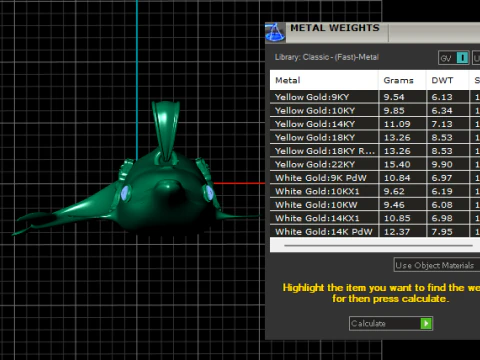Click the METAL WEIGHTS panel title

tap(335, 28)
